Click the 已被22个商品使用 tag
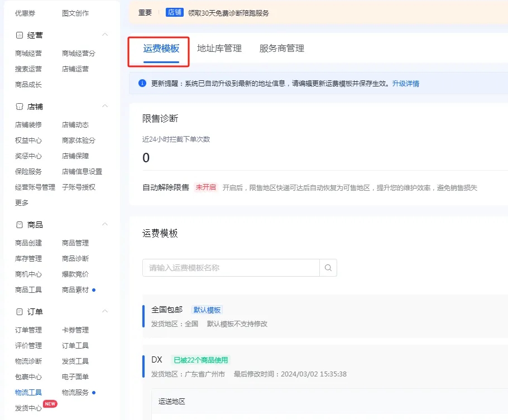The height and width of the screenshot is (420, 508). tap(201, 360)
